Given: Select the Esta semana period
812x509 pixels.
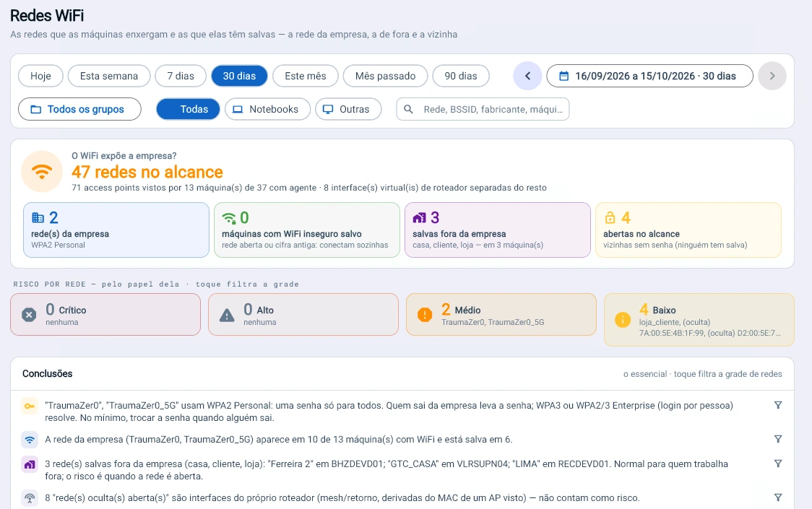Looking at the screenshot, I should 109,76.
